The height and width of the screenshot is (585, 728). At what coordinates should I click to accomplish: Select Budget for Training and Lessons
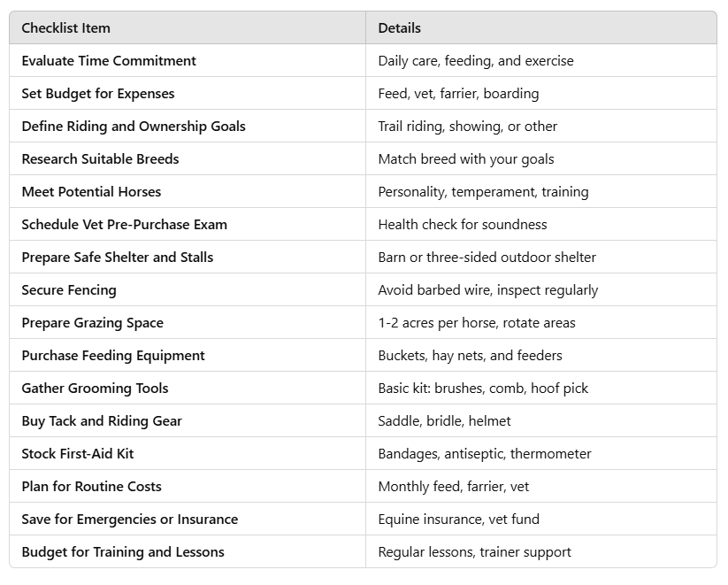pyautogui.click(x=123, y=552)
